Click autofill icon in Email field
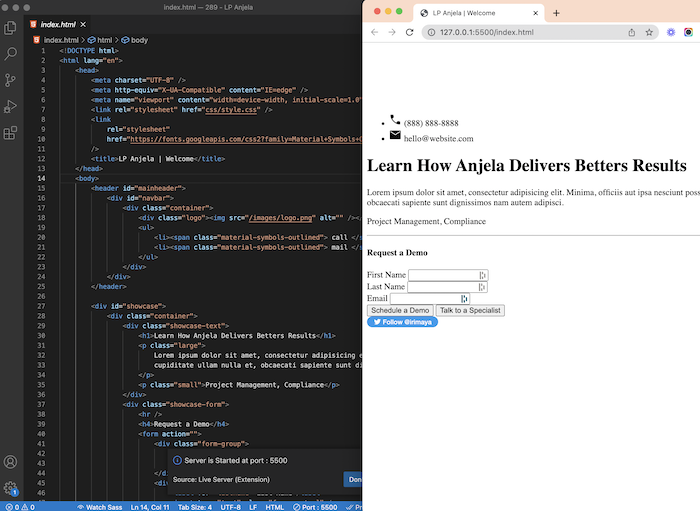This screenshot has height=511, width=700. 464,299
